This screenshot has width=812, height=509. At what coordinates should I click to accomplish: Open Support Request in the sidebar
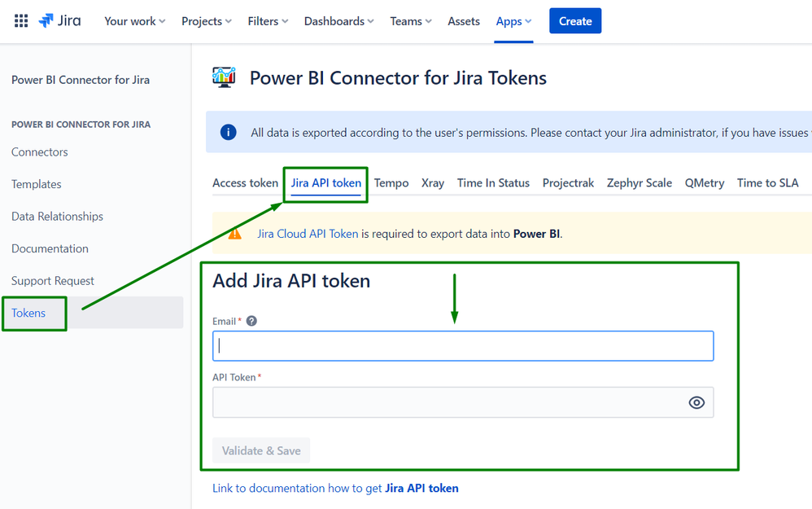point(53,280)
